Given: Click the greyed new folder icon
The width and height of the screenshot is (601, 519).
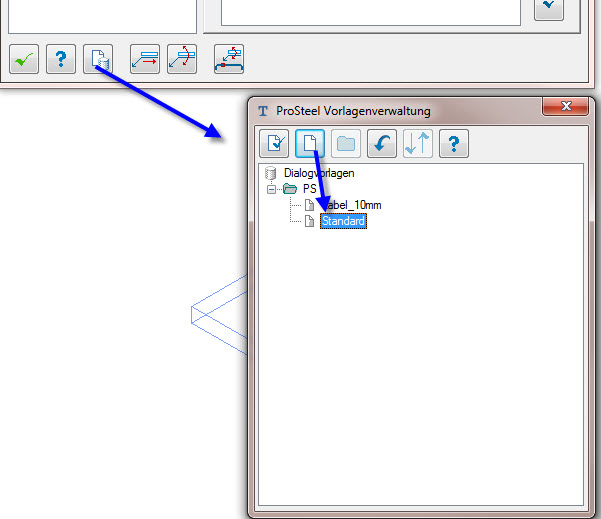Looking at the screenshot, I should (x=346, y=144).
